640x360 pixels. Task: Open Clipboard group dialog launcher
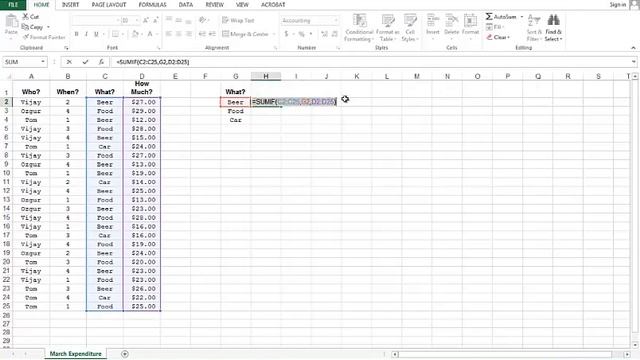pyautogui.click(x=66, y=48)
